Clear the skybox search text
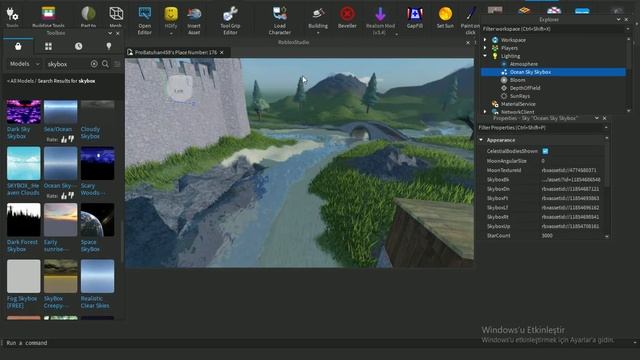This screenshot has height=360, width=640. point(94,64)
